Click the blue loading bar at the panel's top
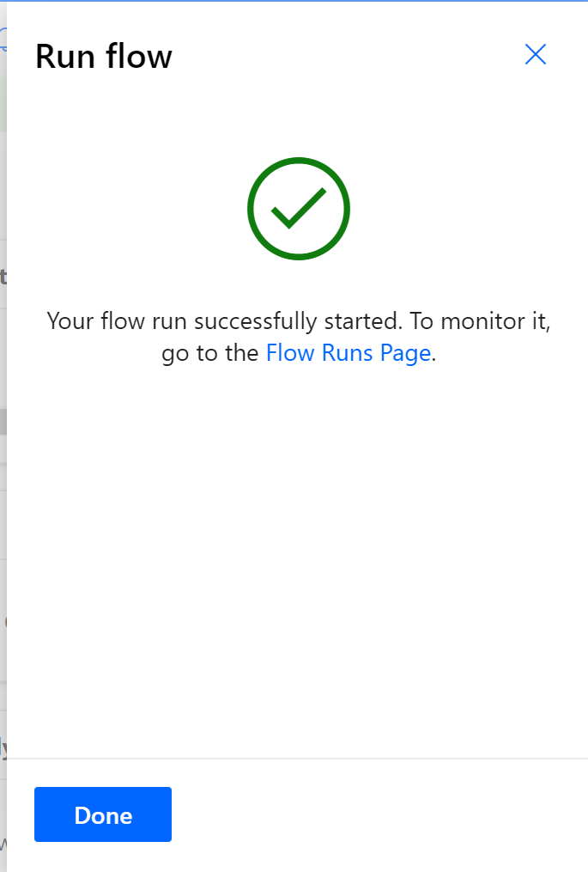Image resolution: width=588 pixels, height=872 pixels. 294,1
